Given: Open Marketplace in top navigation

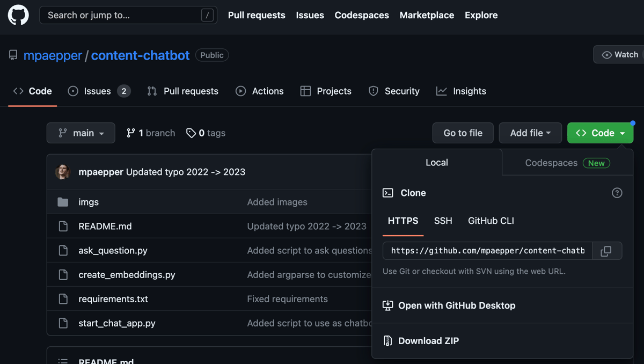Looking at the screenshot, I should pyautogui.click(x=427, y=15).
